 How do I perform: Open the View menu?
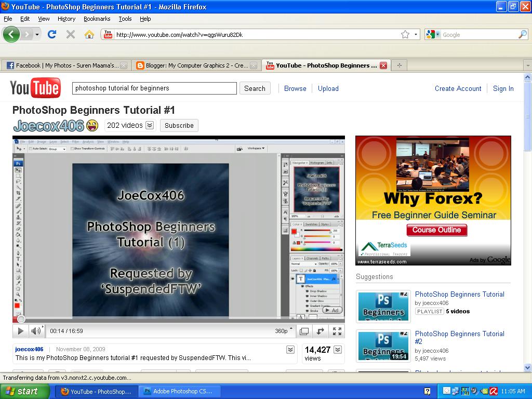[44, 19]
